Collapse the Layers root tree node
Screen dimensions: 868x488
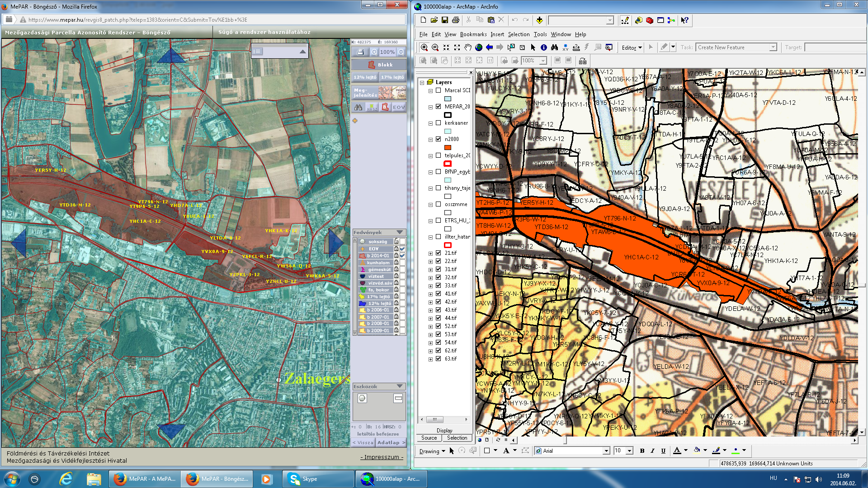[422, 82]
